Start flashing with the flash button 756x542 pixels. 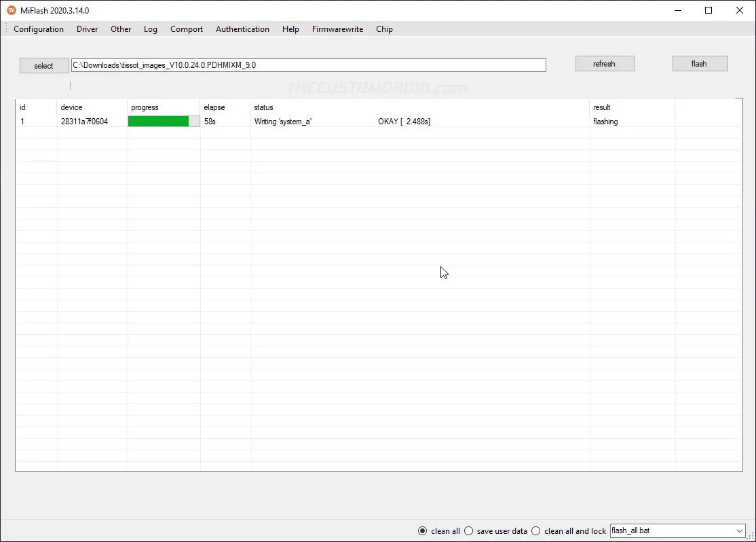(700, 63)
